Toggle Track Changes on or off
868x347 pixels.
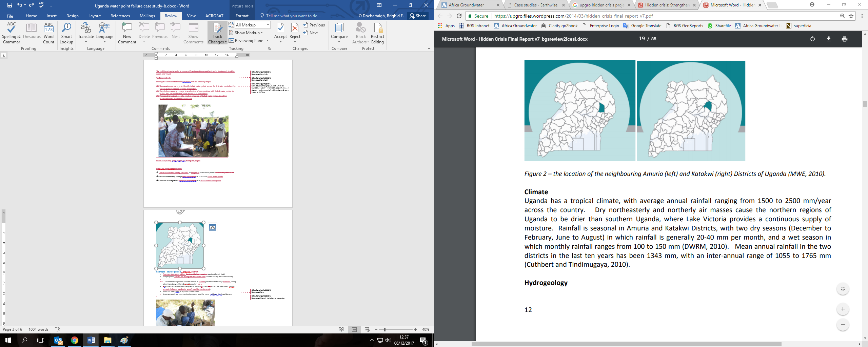pyautogui.click(x=217, y=30)
